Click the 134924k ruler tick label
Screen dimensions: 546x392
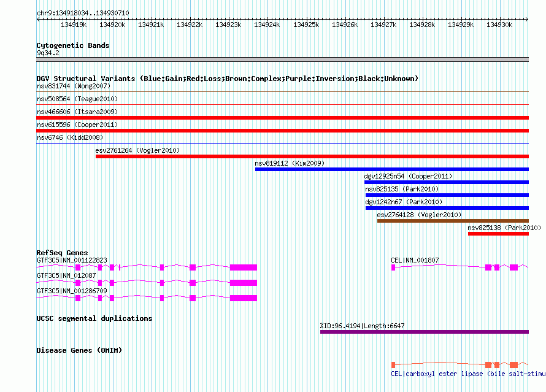click(x=267, y=25)
